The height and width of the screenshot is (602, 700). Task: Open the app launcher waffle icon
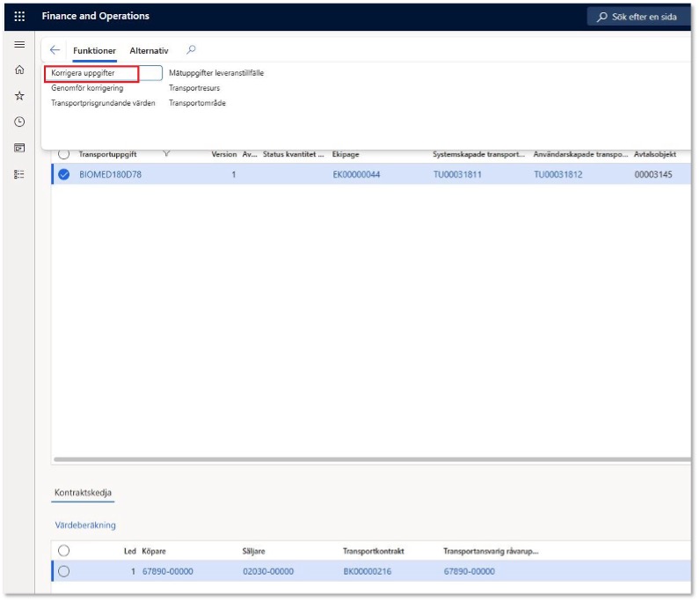coord(19,17)
